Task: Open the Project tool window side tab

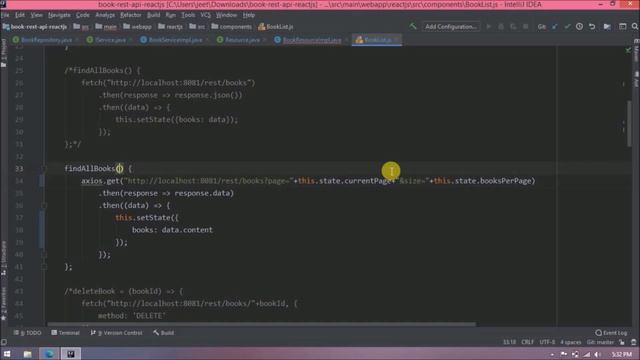Action: click(x=4, y=53)
